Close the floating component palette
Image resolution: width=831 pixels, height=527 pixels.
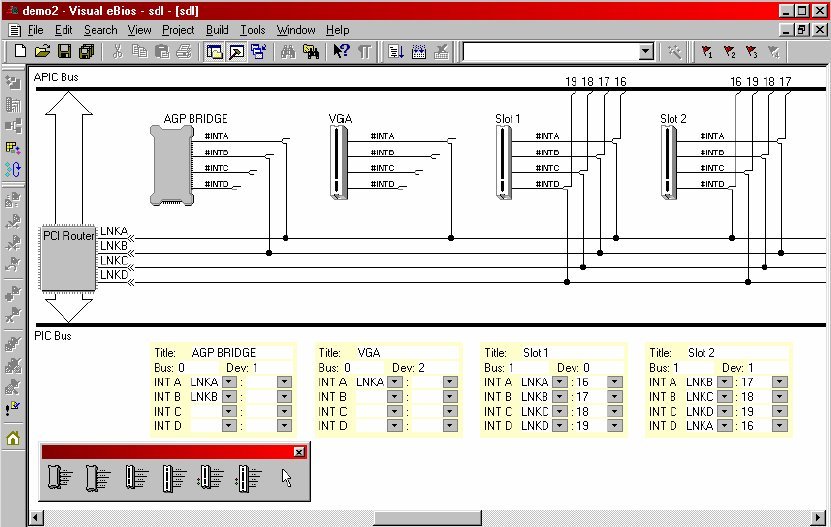click(x=298, y=452)
